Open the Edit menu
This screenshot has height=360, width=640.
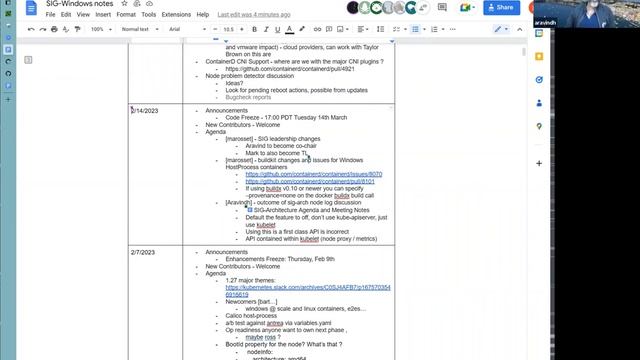66,15
